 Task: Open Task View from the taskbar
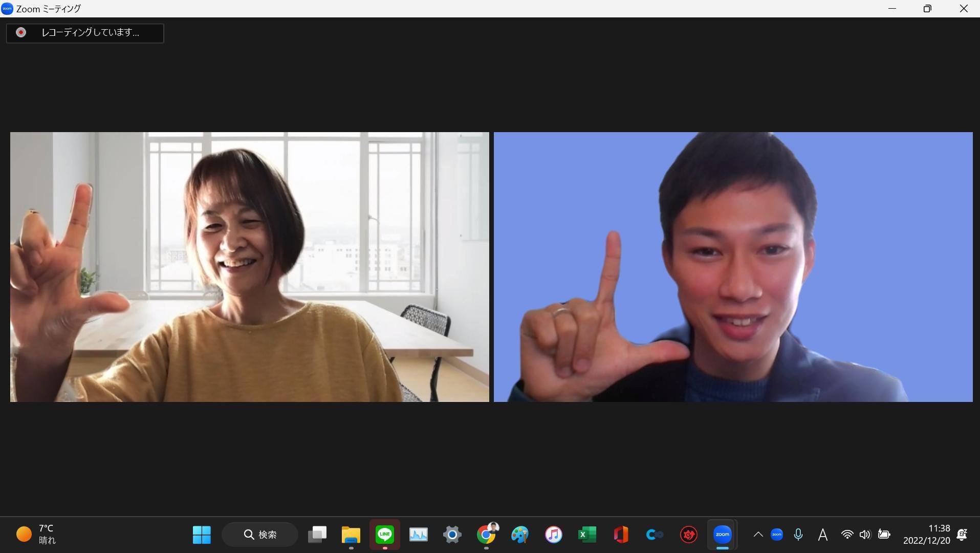pos(317,535)
